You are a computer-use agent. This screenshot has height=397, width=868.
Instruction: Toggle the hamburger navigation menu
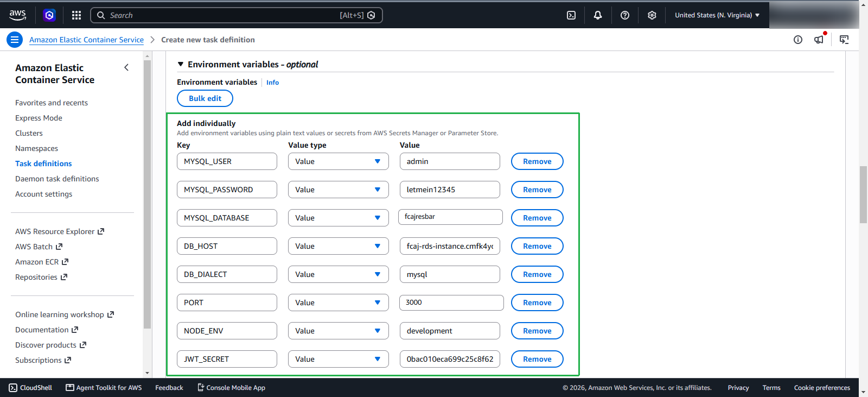tap(15, 40)
